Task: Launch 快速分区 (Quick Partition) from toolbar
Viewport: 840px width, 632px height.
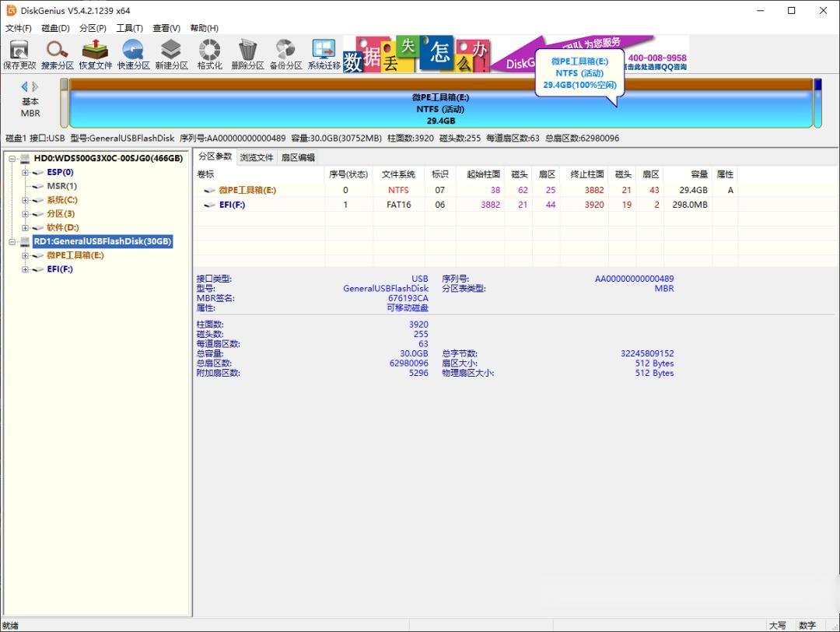Action: [x=132, y=53]
